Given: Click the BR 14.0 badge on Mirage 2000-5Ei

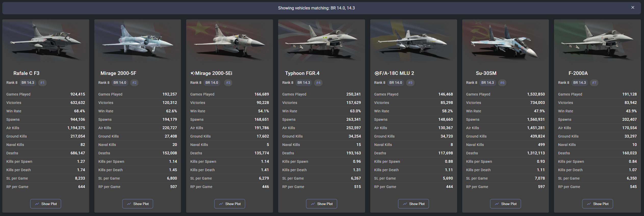Looking at the screenshot, I should pyautogui.click(x=212, y=83).
